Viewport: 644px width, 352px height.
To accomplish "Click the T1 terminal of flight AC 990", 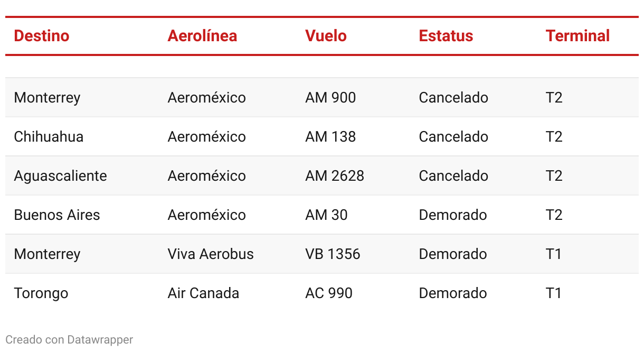I will tap(554, 293).
